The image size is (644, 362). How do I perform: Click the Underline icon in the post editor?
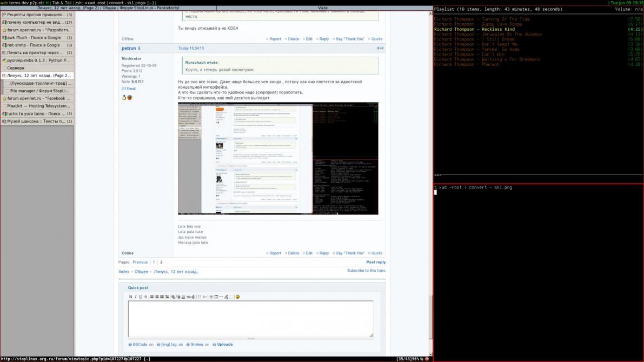[x=140, y=296]
